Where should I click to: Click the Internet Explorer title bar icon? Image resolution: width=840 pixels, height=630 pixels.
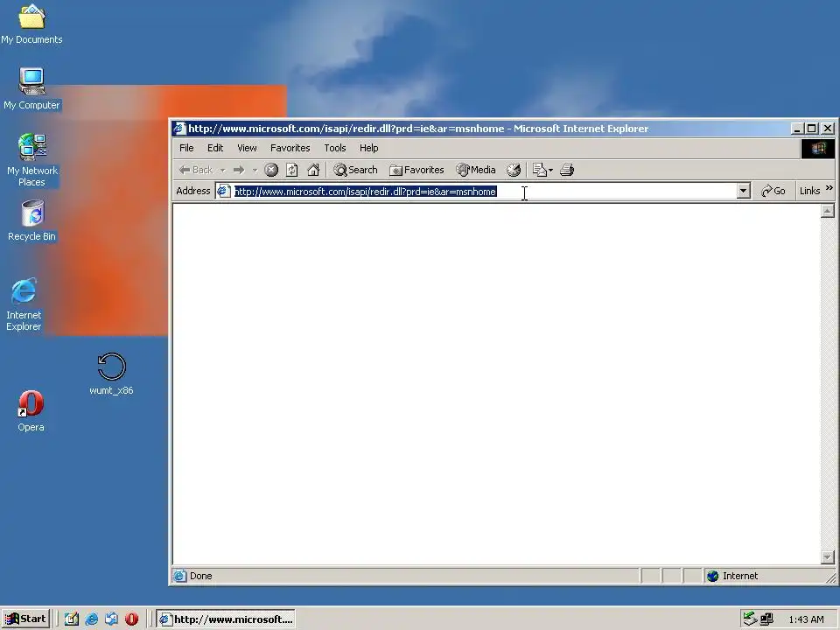179,129
